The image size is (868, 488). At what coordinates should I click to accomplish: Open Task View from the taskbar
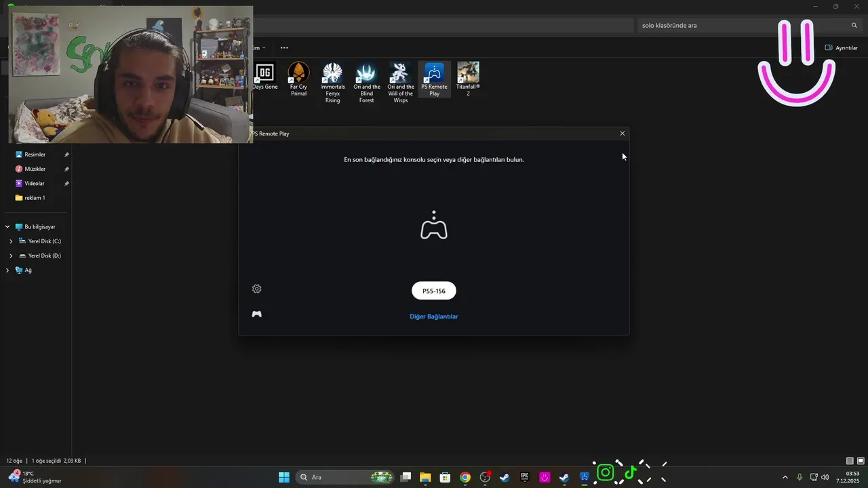tap(406, 477)
